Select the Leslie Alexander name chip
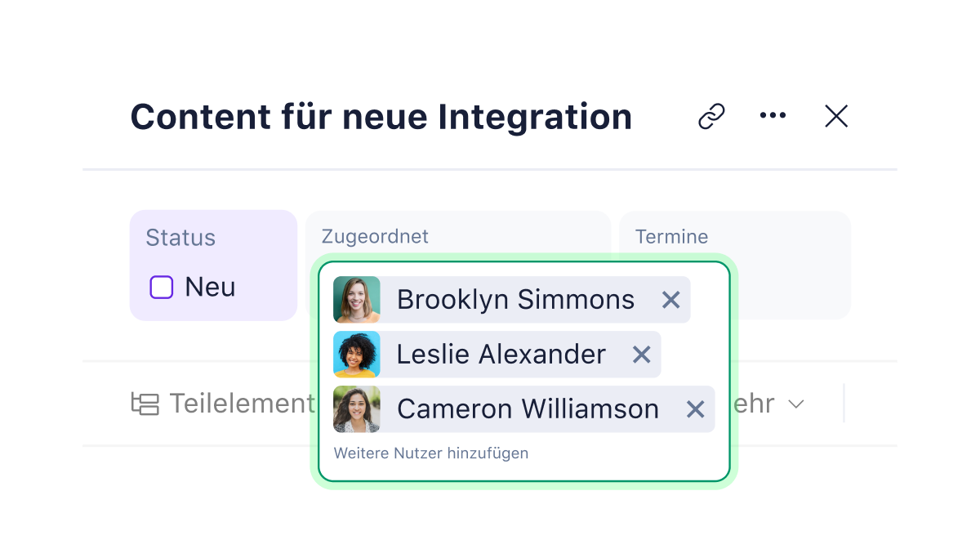This screenshot has height=549, width=980. [501, 355]
